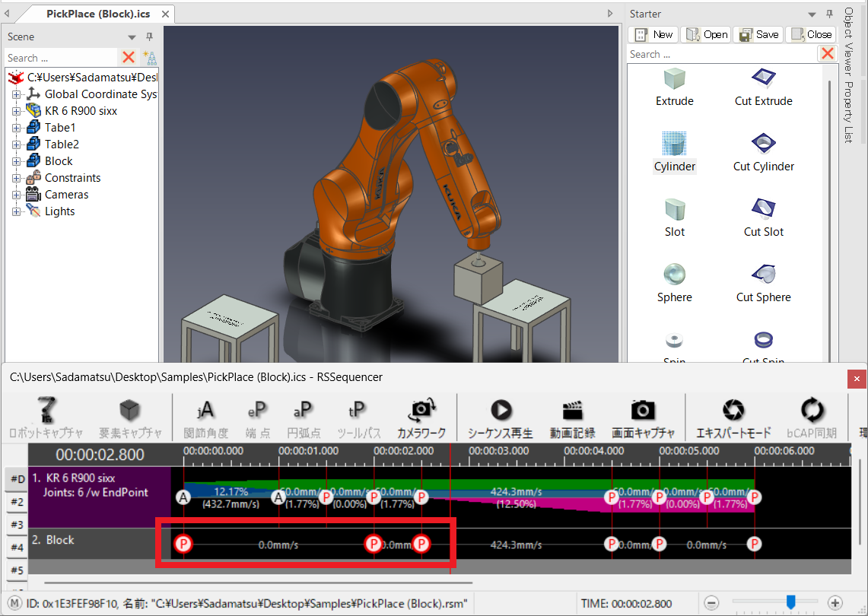This screenshot has height=616, width=868.
Task: Clear the Starter search with red X
Action: click(828, 54)
